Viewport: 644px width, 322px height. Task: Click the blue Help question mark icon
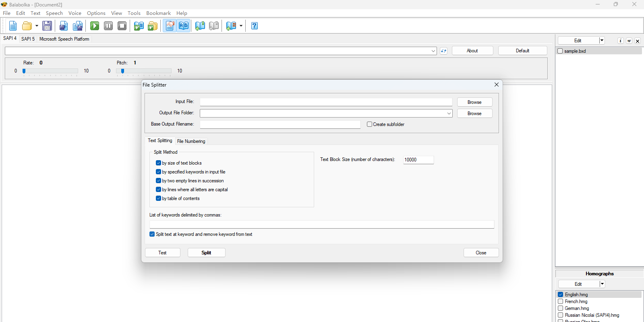[254, 26]
